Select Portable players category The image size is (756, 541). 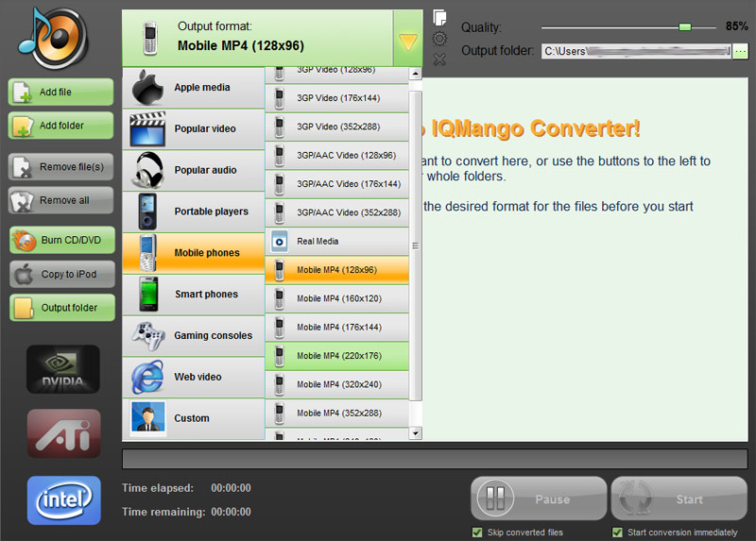(x=194, y=212)
